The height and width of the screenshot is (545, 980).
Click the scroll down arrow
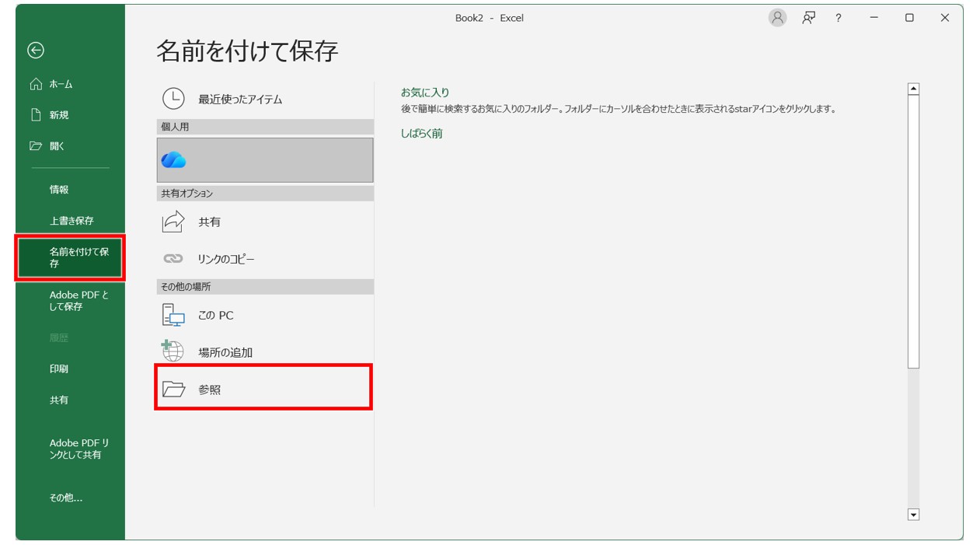[x=914, y=515]
